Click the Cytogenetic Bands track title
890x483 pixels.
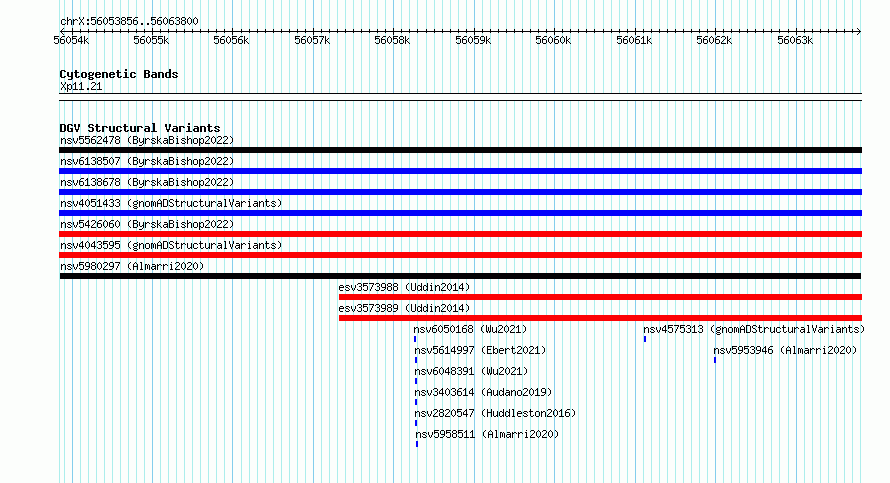[x=119, y=74]
